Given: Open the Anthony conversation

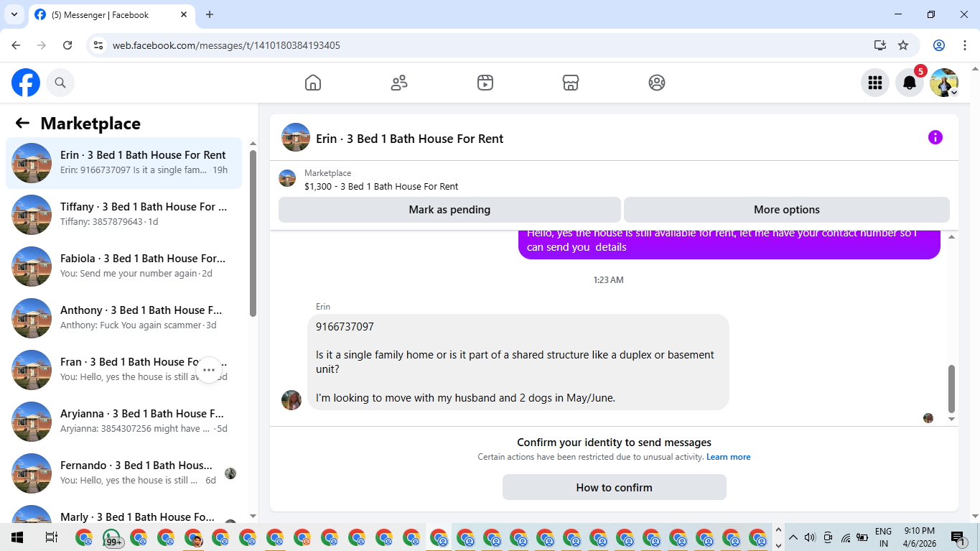Looking at the screenshot, I should click(124, 318).
